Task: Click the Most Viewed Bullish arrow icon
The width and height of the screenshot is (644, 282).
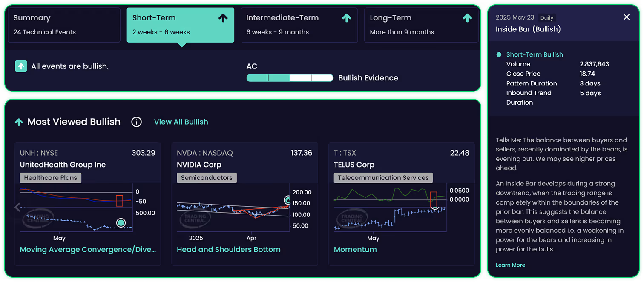Action: pyautogui.click(x=19, y=122)
